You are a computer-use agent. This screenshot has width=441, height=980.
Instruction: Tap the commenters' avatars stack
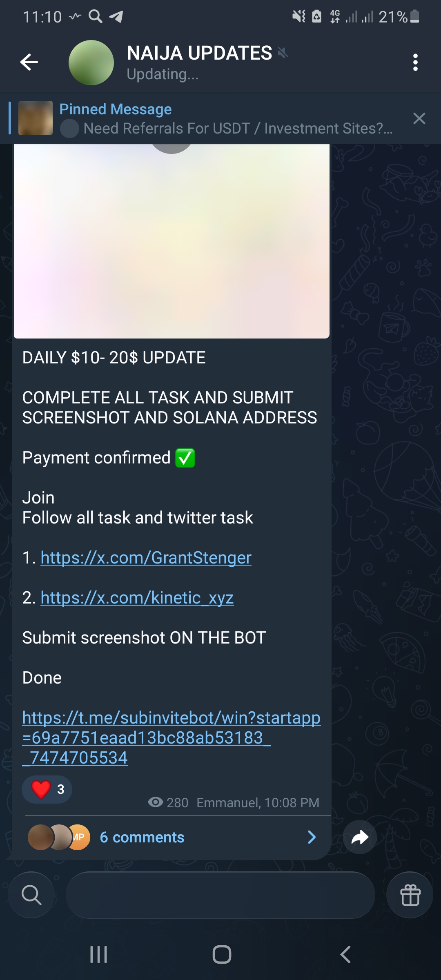[x=59, y=837]
